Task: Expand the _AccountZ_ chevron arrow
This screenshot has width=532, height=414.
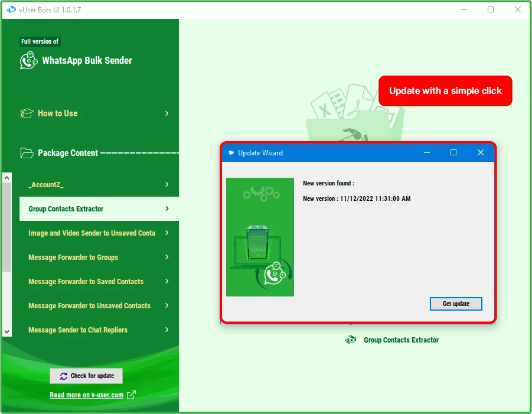Action: pos(167,184)
